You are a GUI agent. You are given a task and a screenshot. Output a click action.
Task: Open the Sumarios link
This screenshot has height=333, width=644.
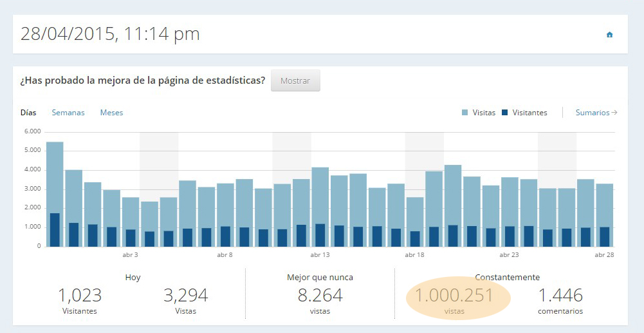tap(592, 113)
